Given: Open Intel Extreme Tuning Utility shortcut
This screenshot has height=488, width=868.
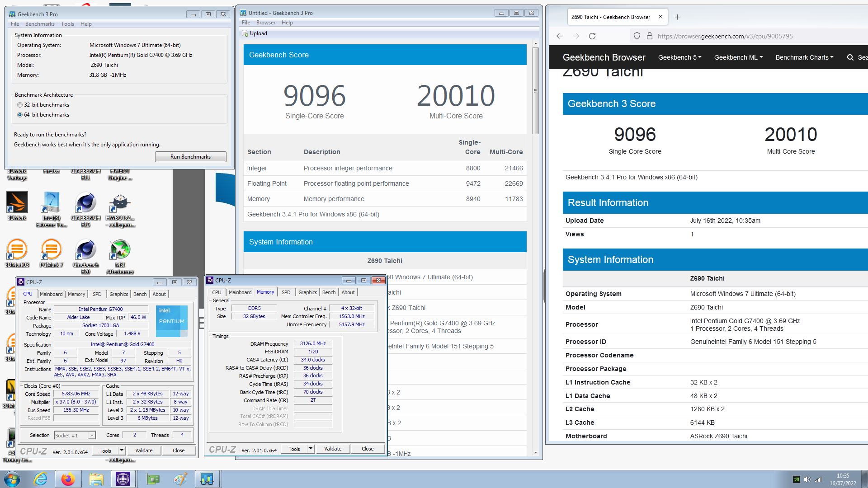Looking at the screenshot, I should 52,209.
